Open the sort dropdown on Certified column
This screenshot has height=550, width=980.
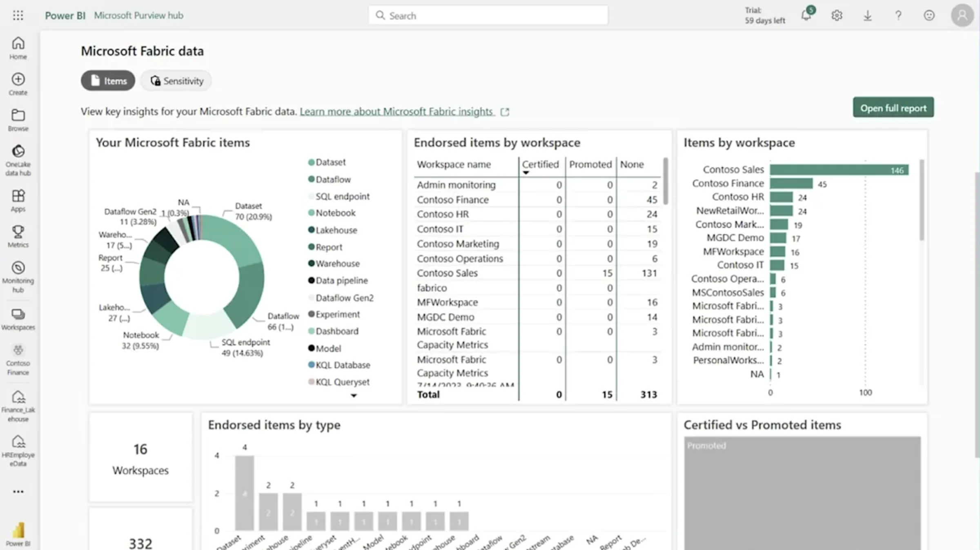point(526,173)
